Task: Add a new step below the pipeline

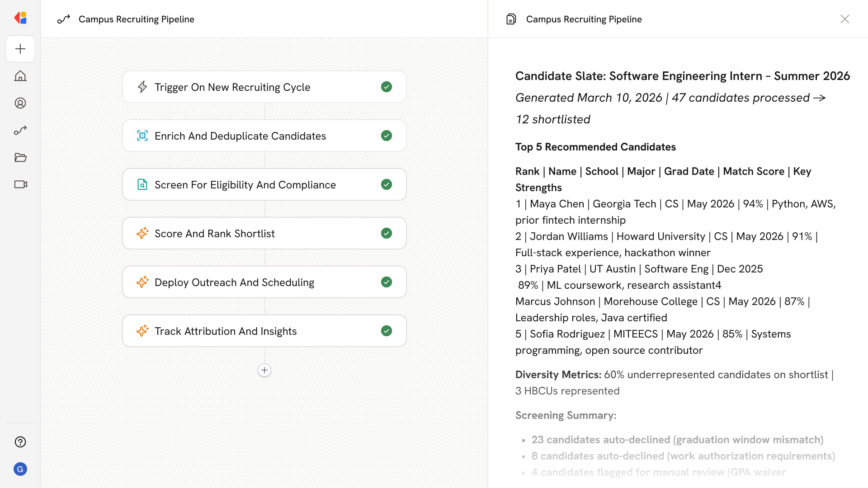Action: coord(264,370)
